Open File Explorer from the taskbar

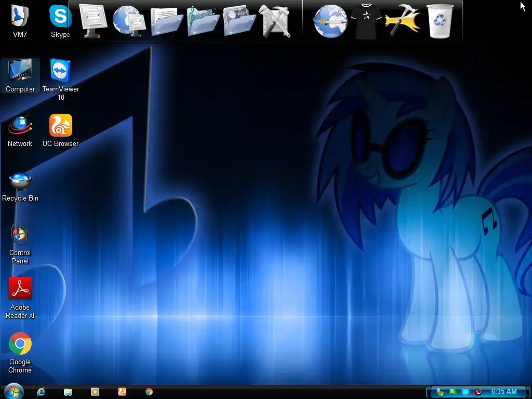pyautogui.click(x=68, y=392)
